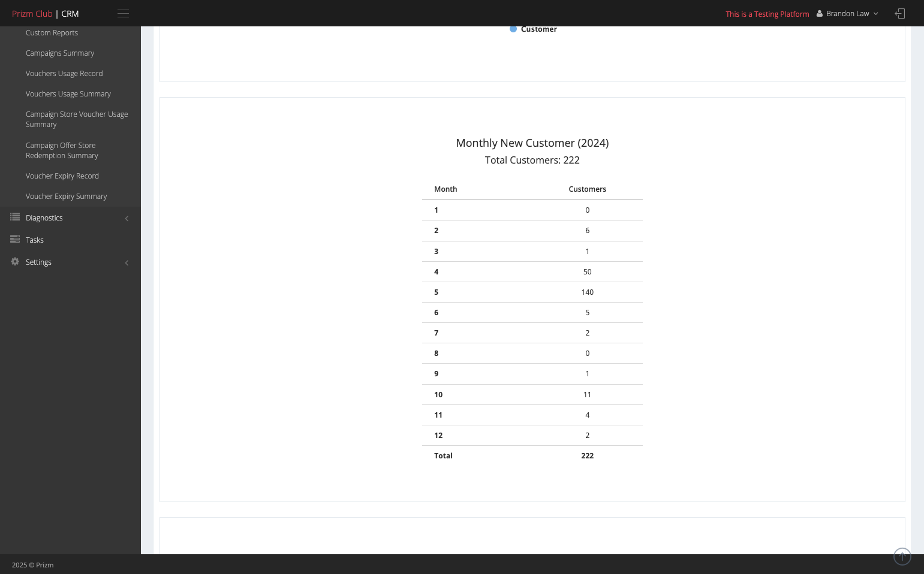Click the scroll-to-top arrow icon
This screenshot has width=924, height=574.
[x=902, y=557]
